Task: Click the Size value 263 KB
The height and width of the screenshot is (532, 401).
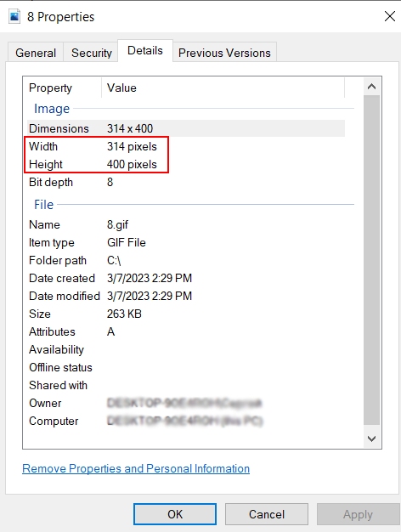Action: (124, 314)
